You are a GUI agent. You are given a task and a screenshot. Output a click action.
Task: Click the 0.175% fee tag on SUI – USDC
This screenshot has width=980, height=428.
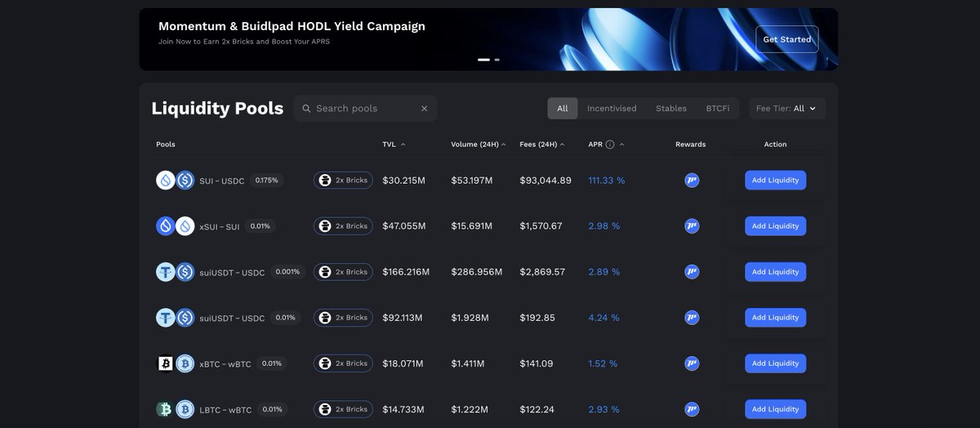(267, 181)
